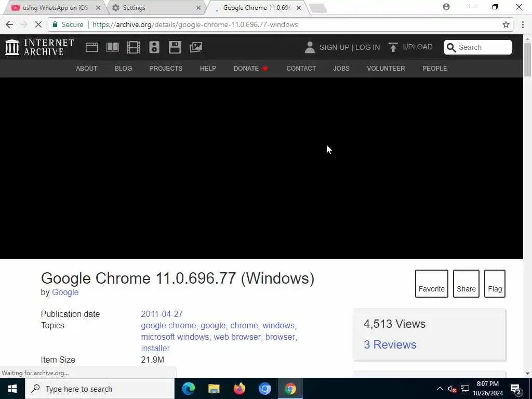Go back to the previous page

(x=9, y=24)
